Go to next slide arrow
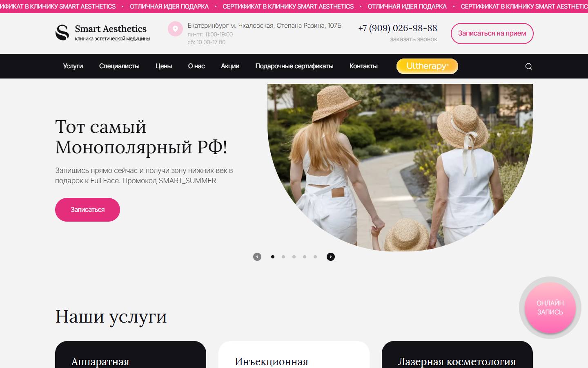Image resolution: width=588 pixels, height=368 pixels. click(x=331, y=257)
